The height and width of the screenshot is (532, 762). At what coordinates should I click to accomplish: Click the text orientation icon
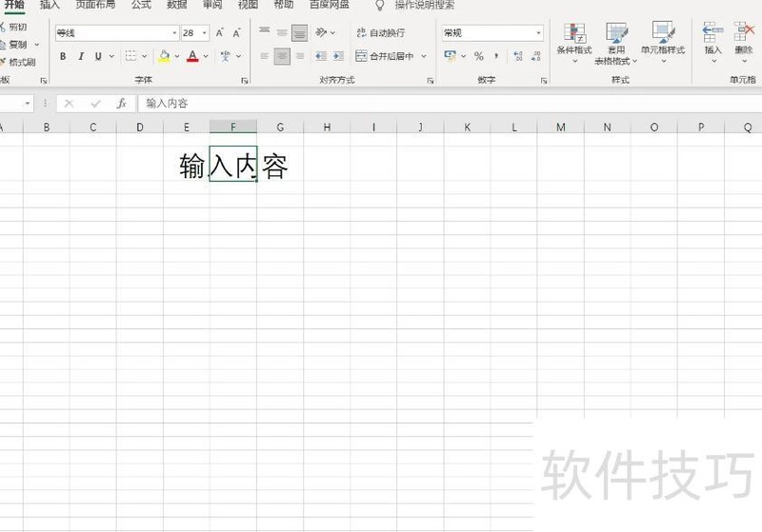321,32
